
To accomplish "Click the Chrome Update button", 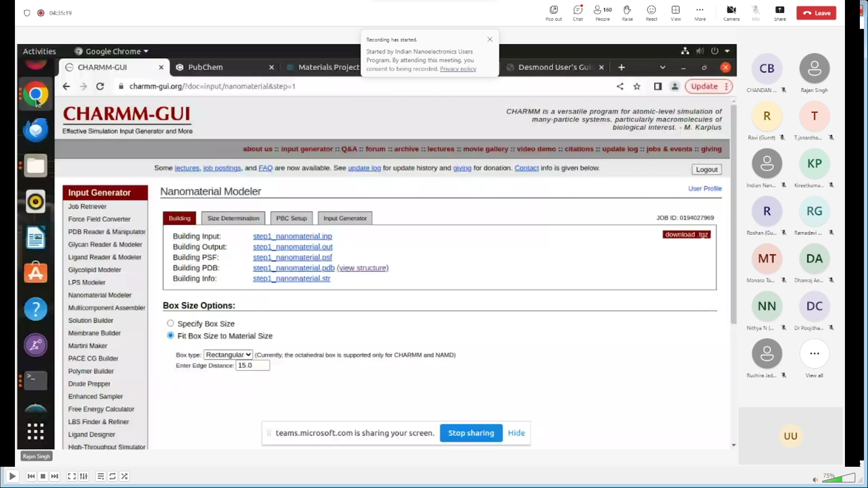I will 708,86.
